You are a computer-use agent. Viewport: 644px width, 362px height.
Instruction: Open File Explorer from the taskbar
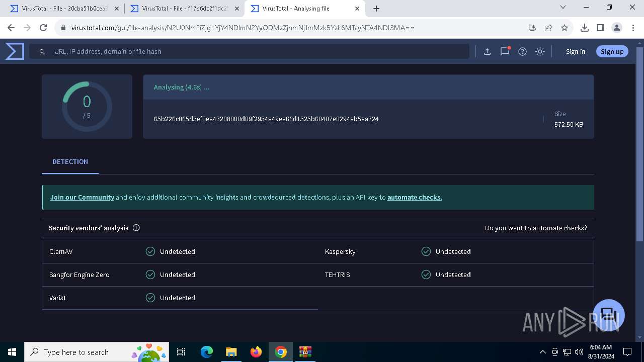click(231, 352)
